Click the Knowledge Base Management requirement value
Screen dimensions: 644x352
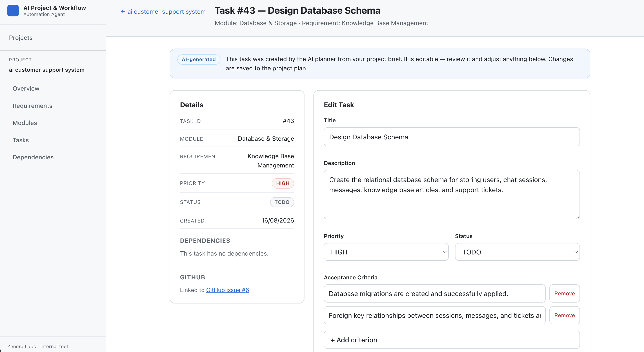click(271, 161)
